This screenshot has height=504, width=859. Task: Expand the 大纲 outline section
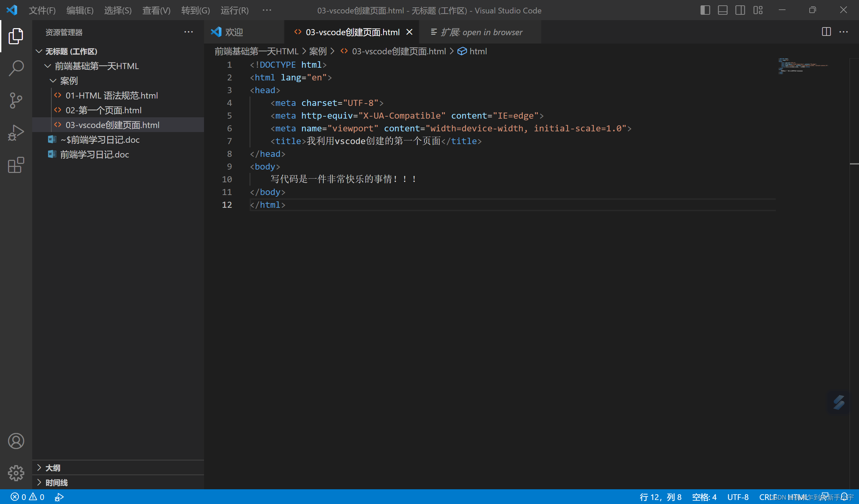point(53,467)
